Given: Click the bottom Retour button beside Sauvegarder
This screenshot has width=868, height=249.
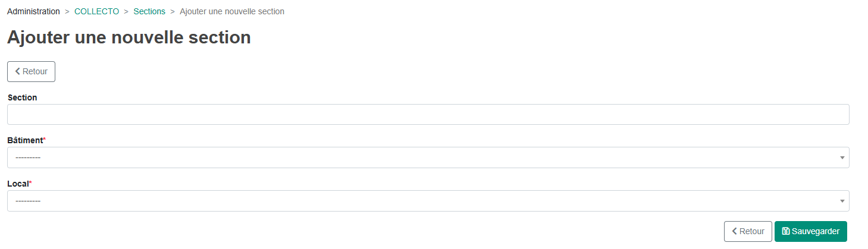Looking at the screenshot, I should click(748, 231).
